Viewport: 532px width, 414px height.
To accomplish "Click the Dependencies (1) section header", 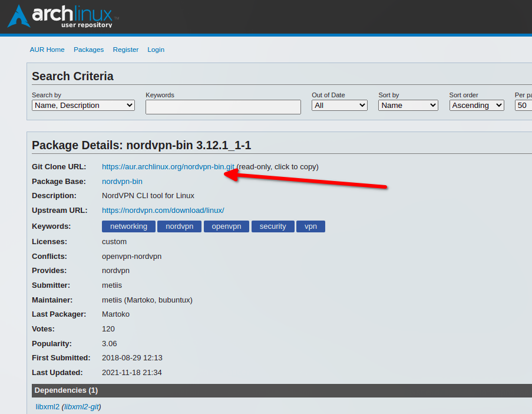I will [282, 390].
